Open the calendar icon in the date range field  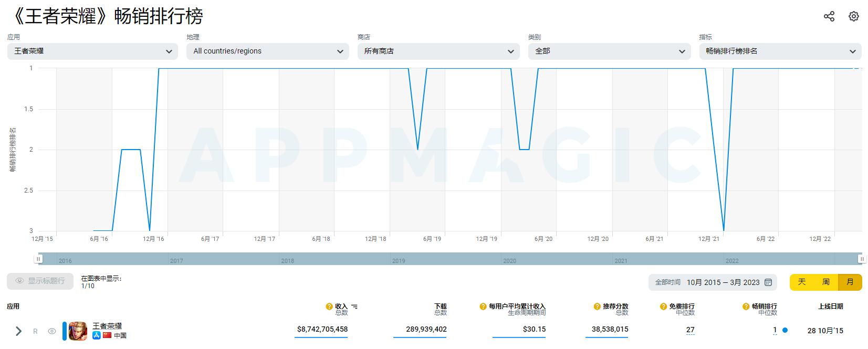coord(768,282)
